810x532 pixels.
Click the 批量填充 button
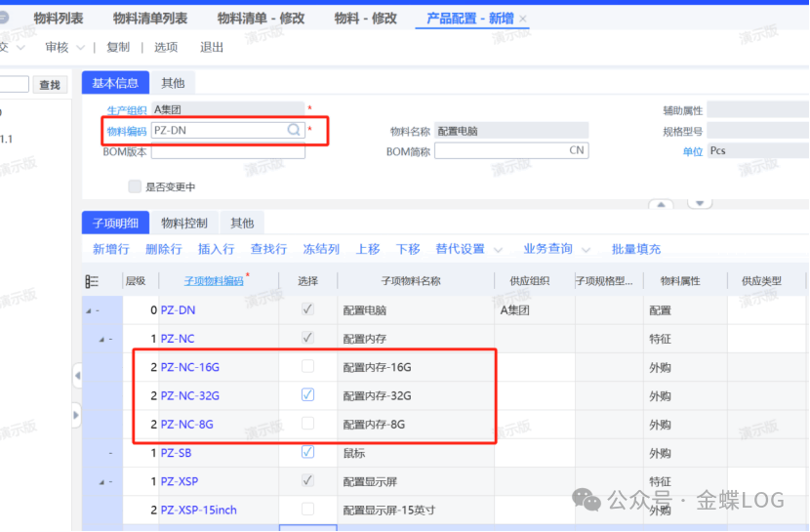click(x=635, y=249)
